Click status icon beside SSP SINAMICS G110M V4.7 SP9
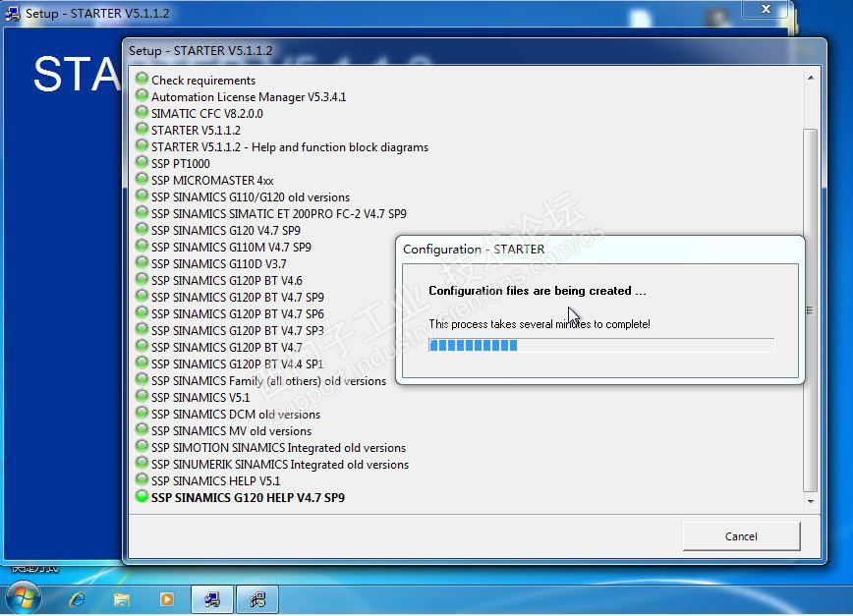The height and width of the screenshot is (616, 853). (142, 247)
